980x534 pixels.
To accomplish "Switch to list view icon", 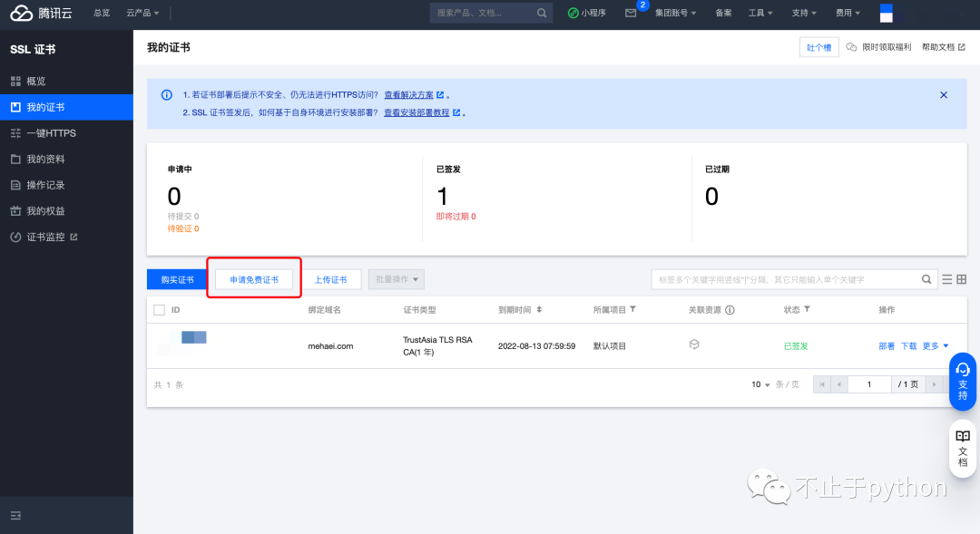I will [x=947, y=279].
